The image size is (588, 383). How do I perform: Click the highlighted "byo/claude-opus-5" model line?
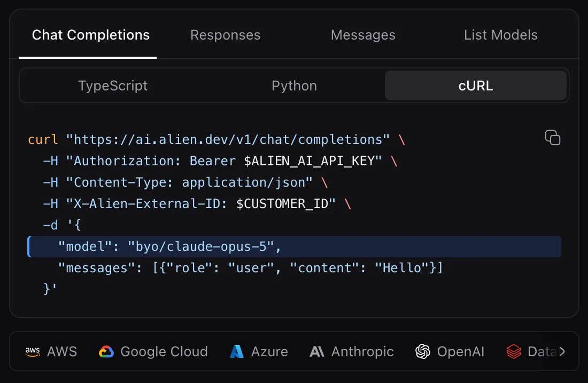(x=295, y=247)
